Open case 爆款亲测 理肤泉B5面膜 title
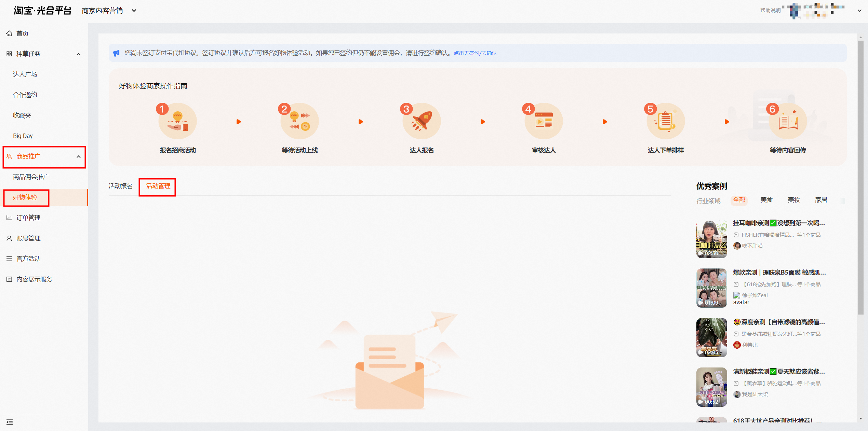The image size is (868, 431). tap(779, 273)
